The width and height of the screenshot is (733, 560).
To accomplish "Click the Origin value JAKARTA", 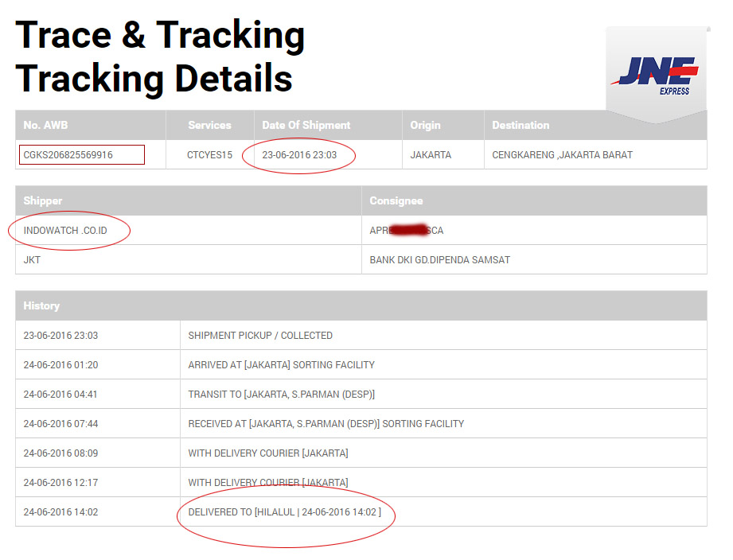I will click(x=431, y=155).
